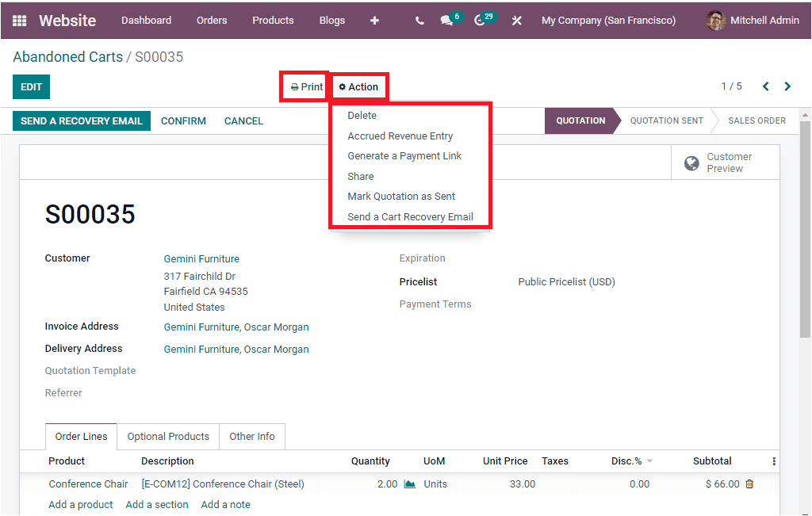Select Generate a Payment Link from Action menu
Image resolution: width=812 pixels, height=516 pixels.
coord(406,155)
